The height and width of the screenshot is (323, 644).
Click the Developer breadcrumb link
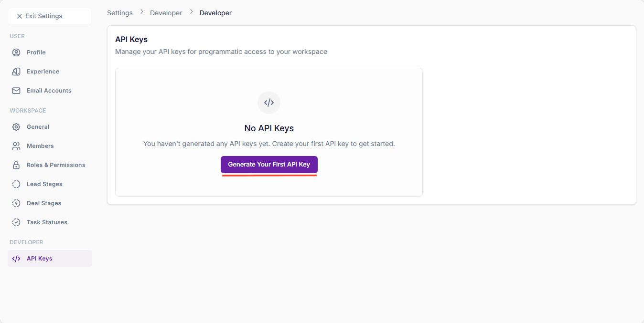[166, 12]
